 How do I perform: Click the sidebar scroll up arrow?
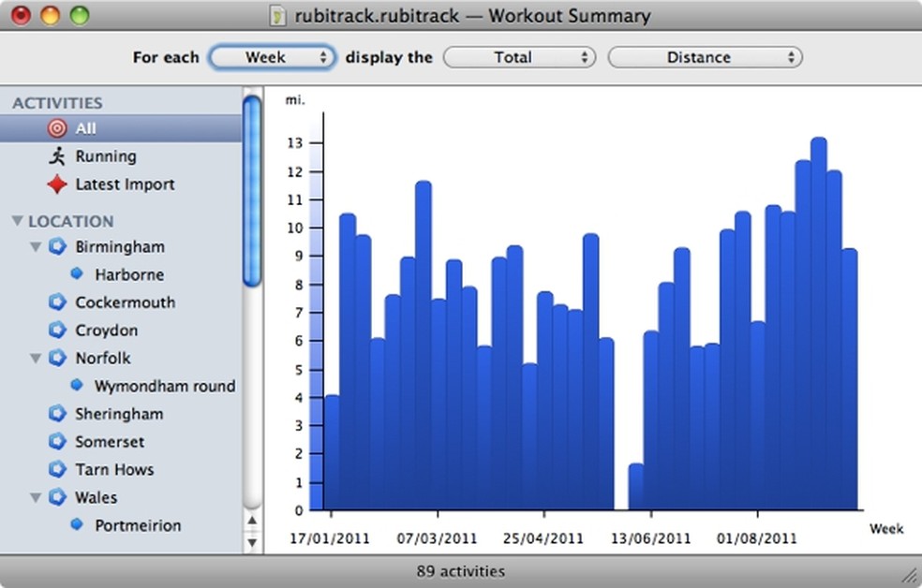pyautogui.click(x=252, y=520)
